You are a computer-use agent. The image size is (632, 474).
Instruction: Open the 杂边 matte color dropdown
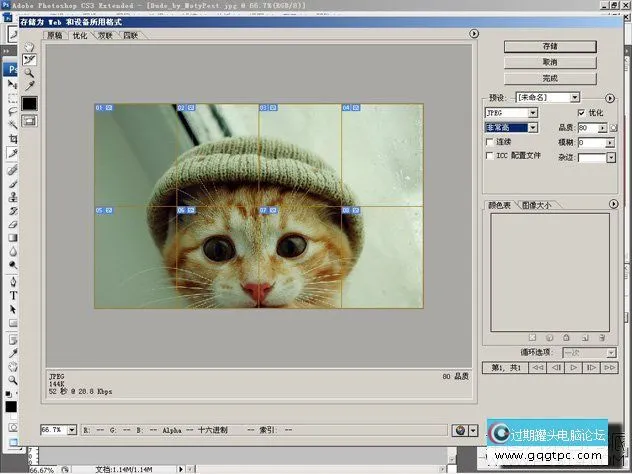pyautogui.click(x=611, y=158)
